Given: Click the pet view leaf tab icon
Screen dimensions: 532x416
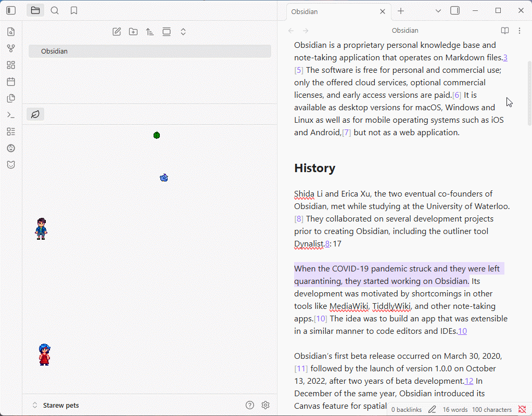Looking at the screenshot, I should [x=35, y=114].
